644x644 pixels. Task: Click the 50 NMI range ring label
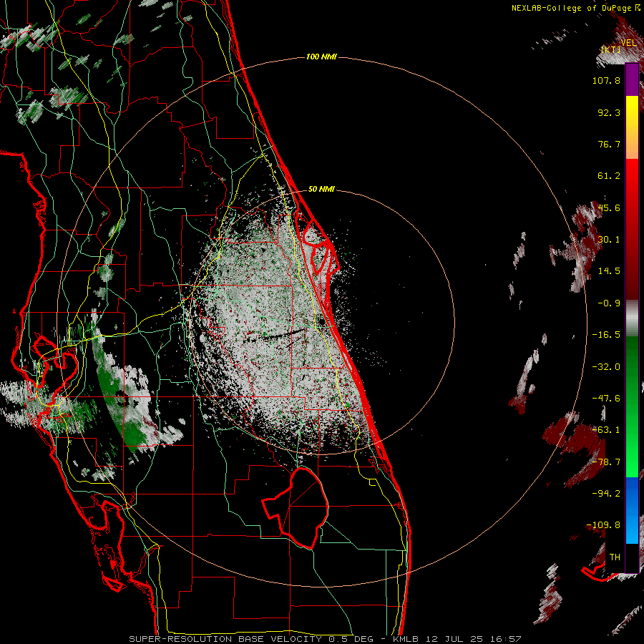[x=321, y=190]
